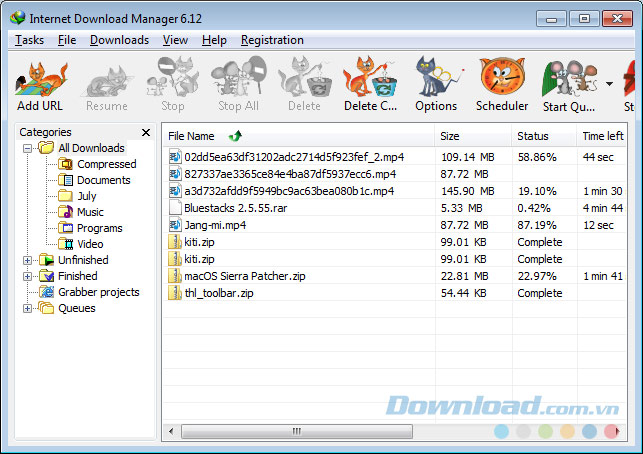Collapse the All Downloads tree node
The image size is (643, 454).
pos(27,148)
